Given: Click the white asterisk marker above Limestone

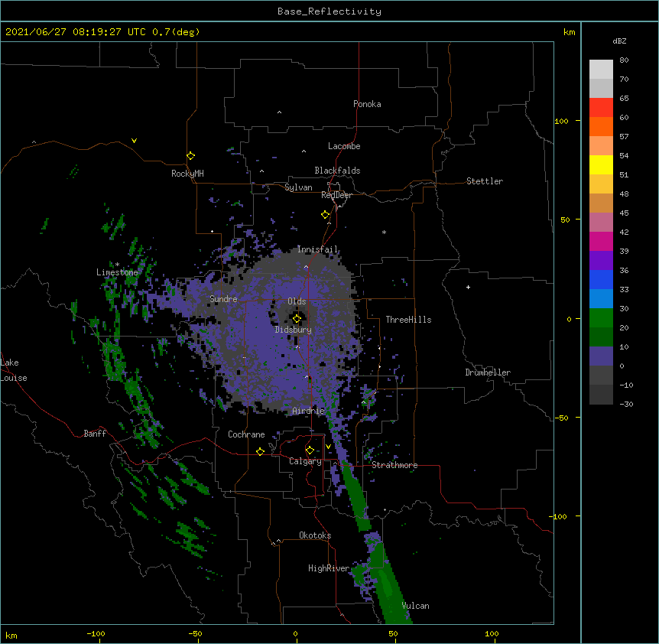Looking at the screenshot, I should [x=117, y=265].
